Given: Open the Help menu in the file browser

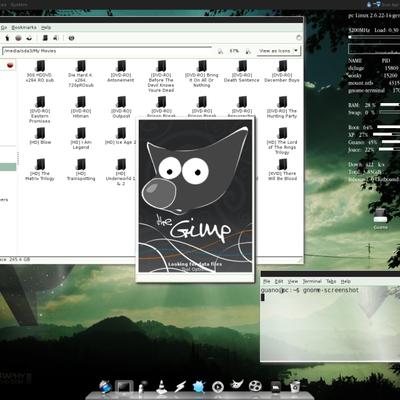Looking at the screenshot, I should [x=46, y=27].
